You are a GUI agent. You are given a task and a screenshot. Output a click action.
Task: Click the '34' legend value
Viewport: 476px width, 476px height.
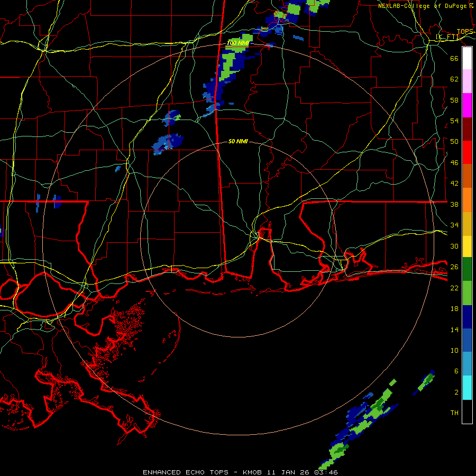[x=454, y=225]
